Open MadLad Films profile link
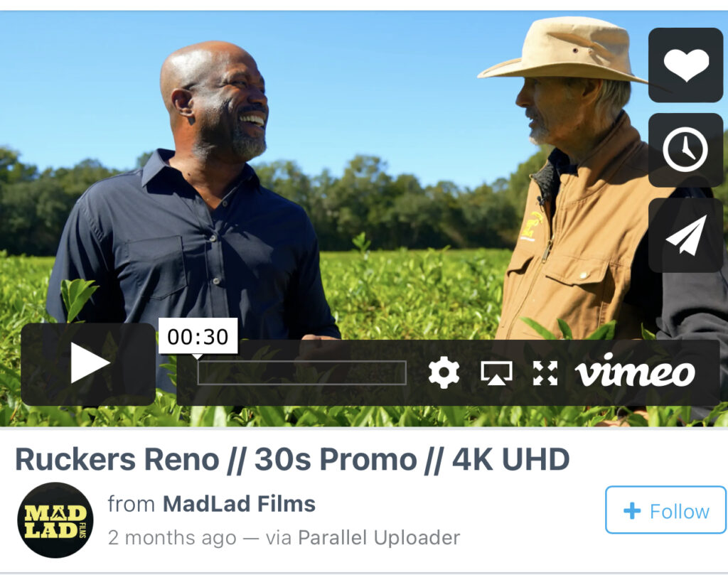 click(239, 503)
